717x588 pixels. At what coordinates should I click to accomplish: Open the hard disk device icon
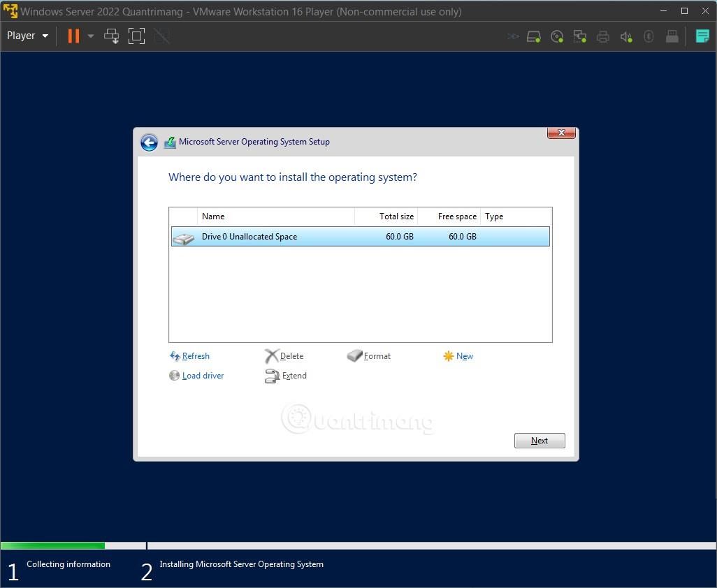(534, 36)
